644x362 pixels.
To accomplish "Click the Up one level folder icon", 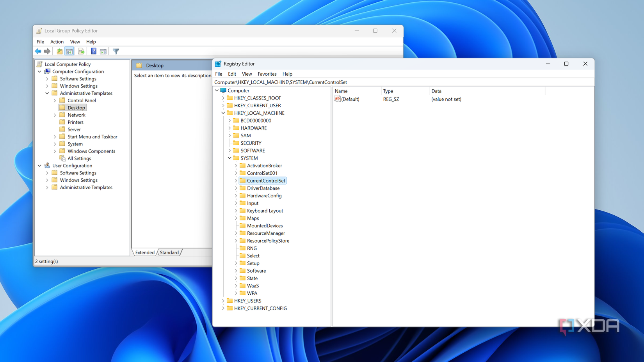I will [59, 51].
